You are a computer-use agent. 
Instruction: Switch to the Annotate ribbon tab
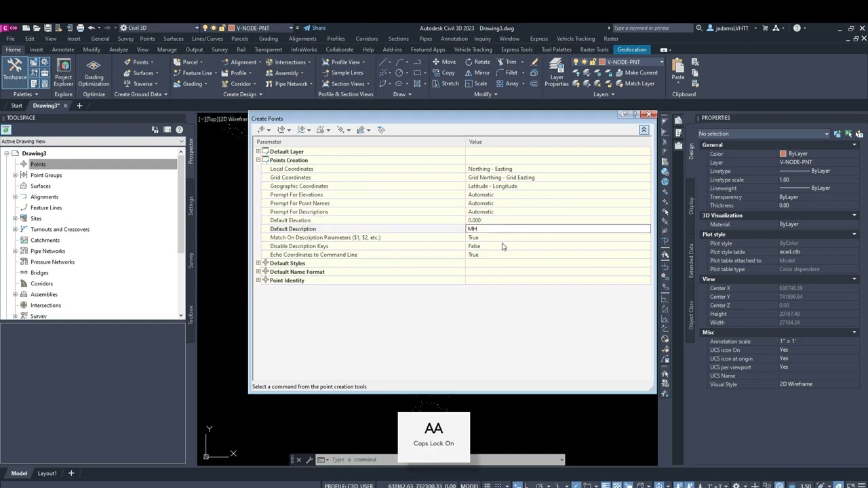tap(63, 49)
